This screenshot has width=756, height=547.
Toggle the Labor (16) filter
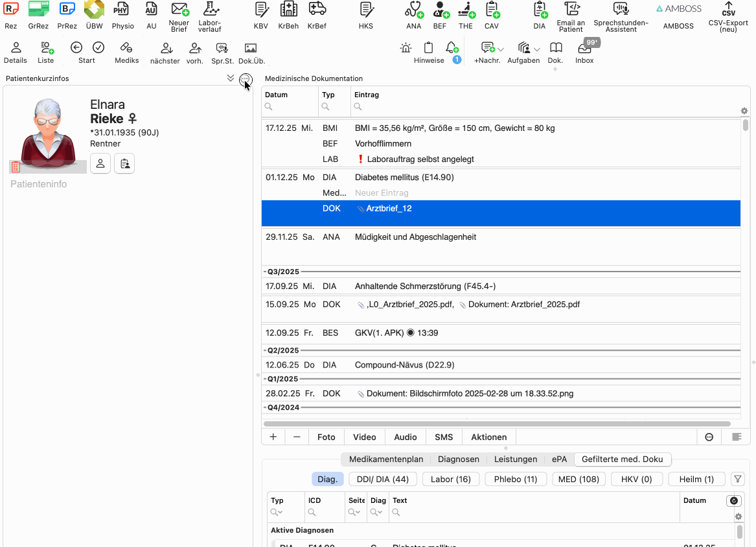tap(450, 479)
